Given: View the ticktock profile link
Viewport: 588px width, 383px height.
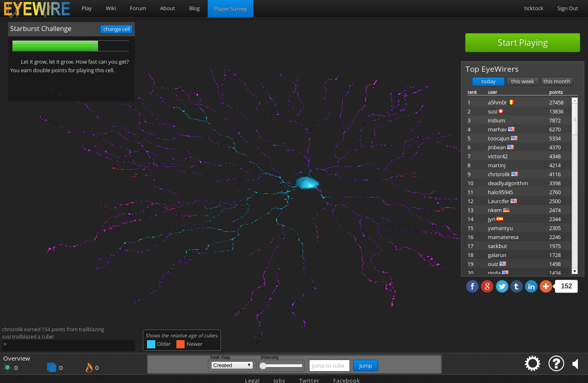Looking at the screenshot, I should point(534,9).
